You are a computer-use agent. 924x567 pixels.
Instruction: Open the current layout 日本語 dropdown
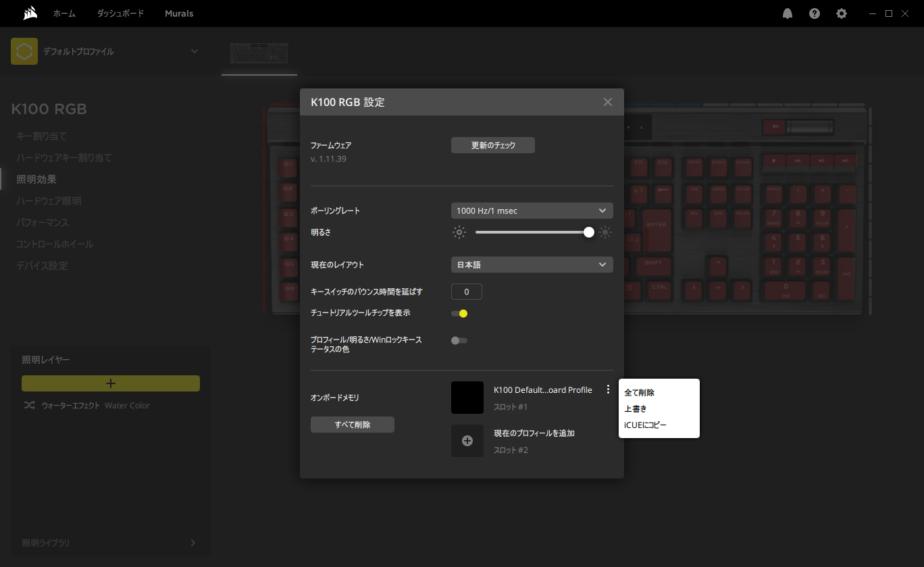(532, 265)
